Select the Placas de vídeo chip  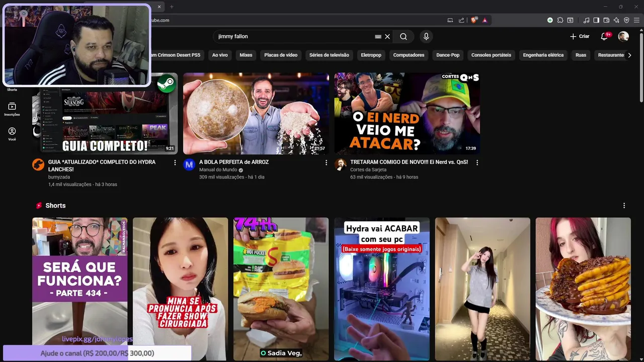pyautogui.click(x=281, y=55)
